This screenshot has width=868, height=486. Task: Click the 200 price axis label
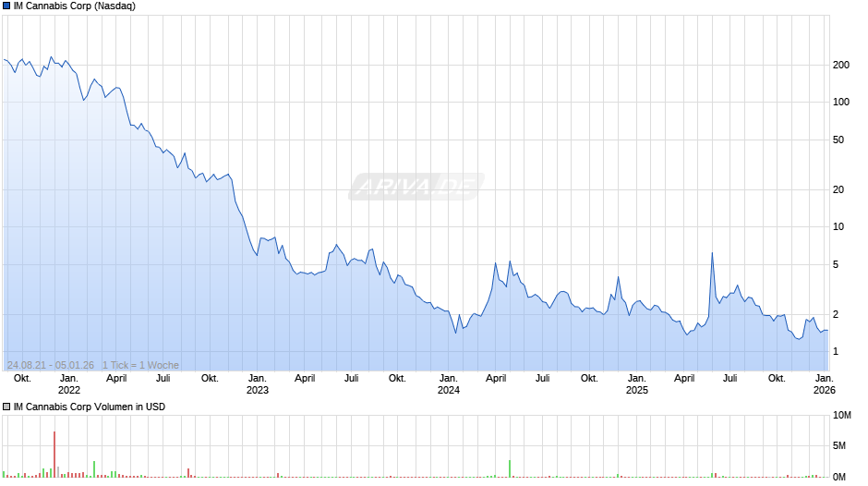point(841,65)
